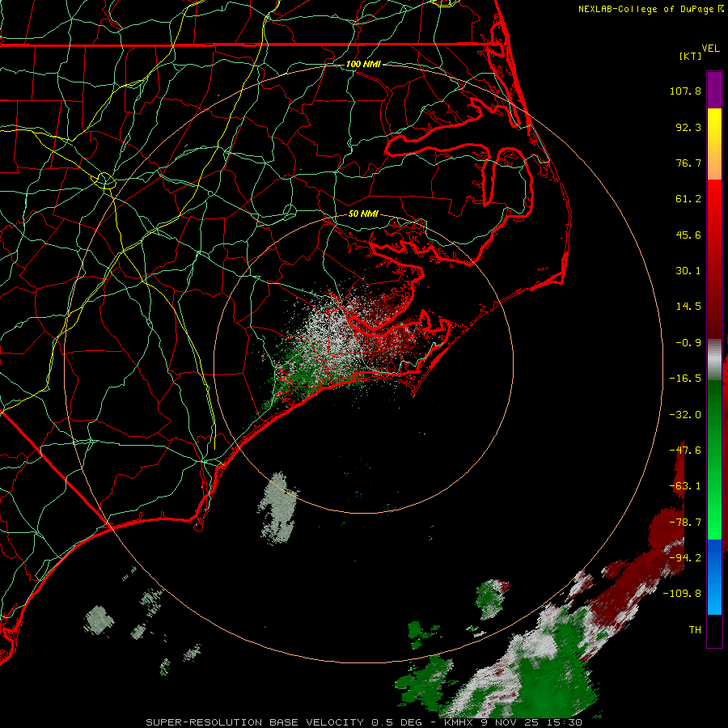Image resolution: width=728 pixels, height=728 pixels.
Task: Select the -109.8 legend value
Action: 682,594
